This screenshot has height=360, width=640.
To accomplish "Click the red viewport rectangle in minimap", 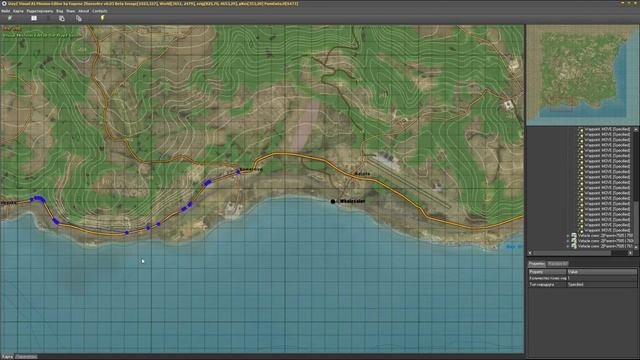I will coord(561,104).
